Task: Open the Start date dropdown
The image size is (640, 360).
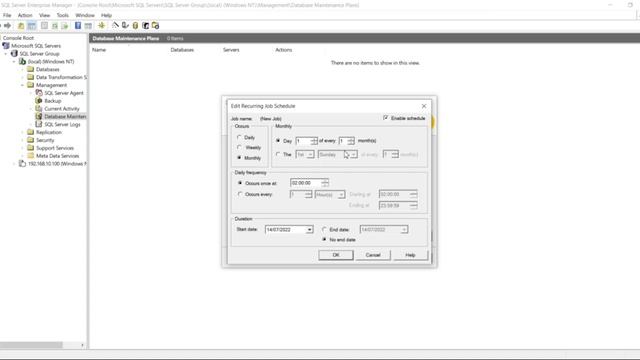Action: [309, 230]
